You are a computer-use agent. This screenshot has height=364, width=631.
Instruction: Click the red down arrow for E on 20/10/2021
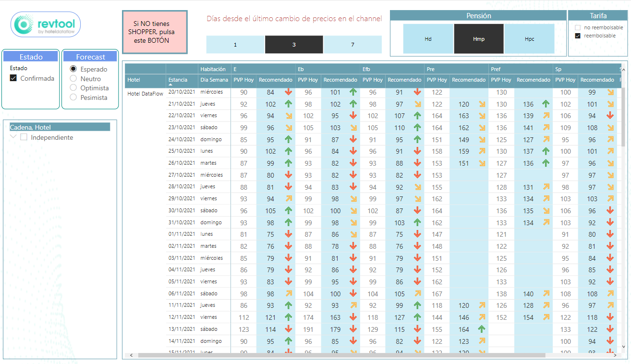pyautogui.click(x=289, y=92)
